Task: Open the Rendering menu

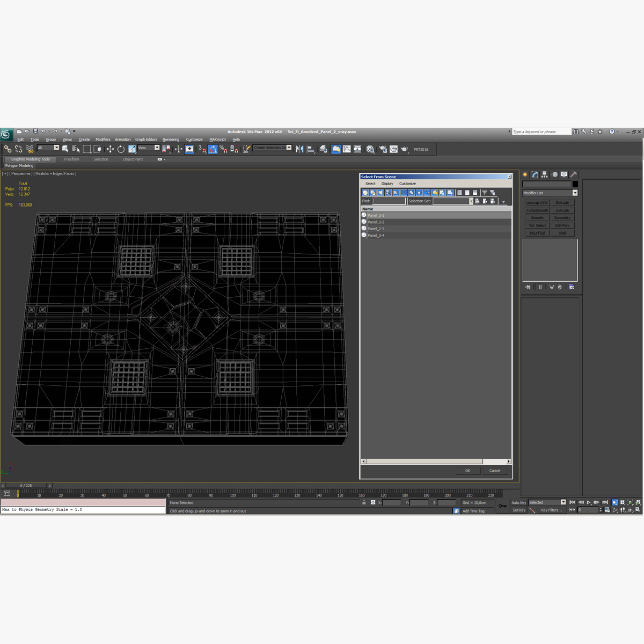Action: [x=171, y=140]
